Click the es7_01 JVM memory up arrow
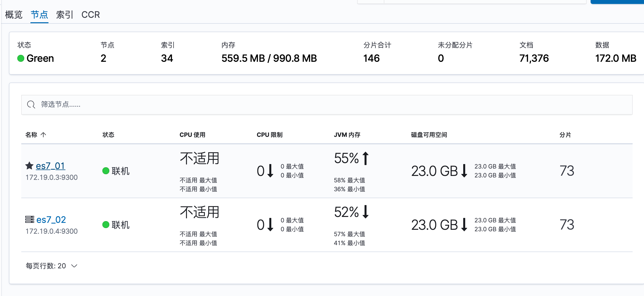 pyautogui.click(x=366, y=158)
